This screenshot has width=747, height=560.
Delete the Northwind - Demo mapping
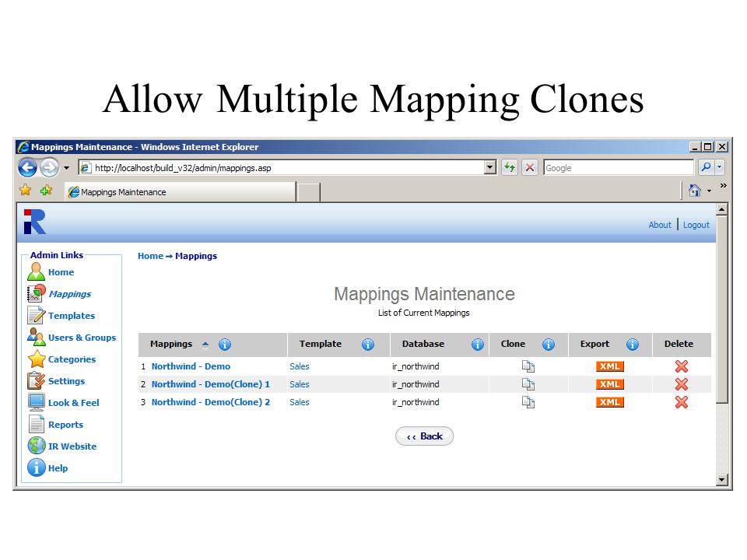point(682,366)
